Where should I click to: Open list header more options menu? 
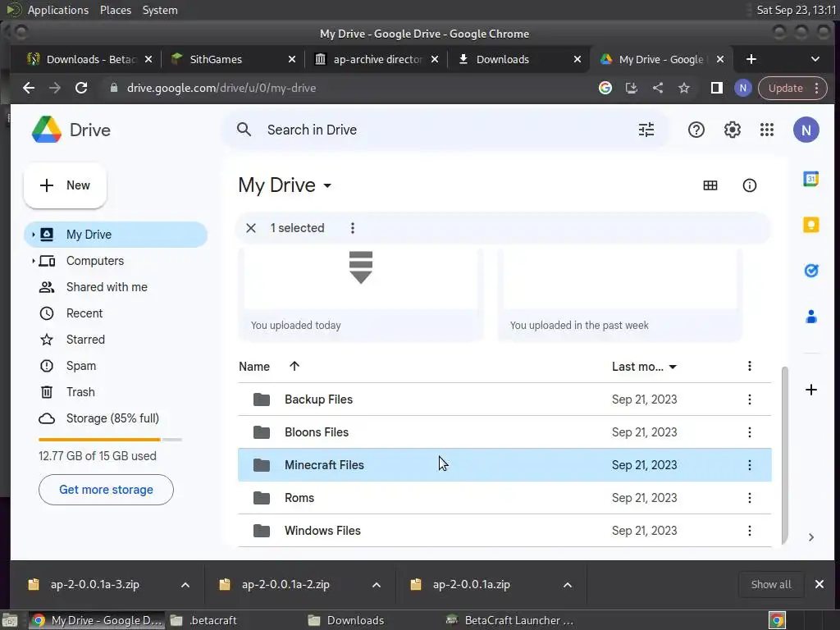pyautogui.click(x=749, y=366)
